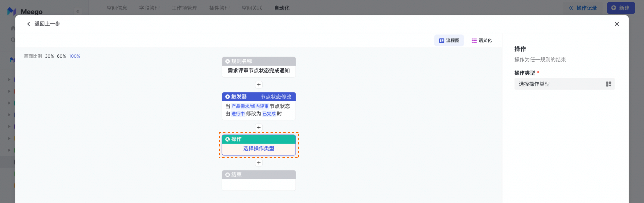Open the 插件管理 tab
The image size is (644, 203).
coord(220,8)
